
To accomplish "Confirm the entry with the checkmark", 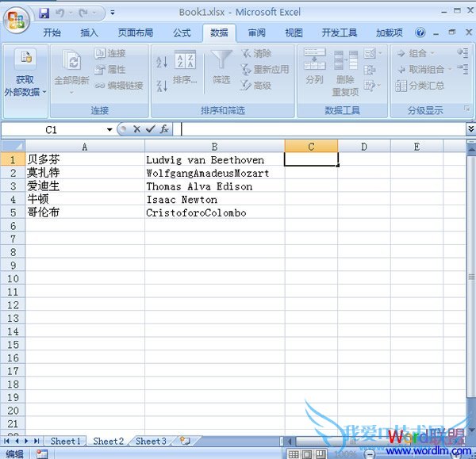I will coord(151,129).
